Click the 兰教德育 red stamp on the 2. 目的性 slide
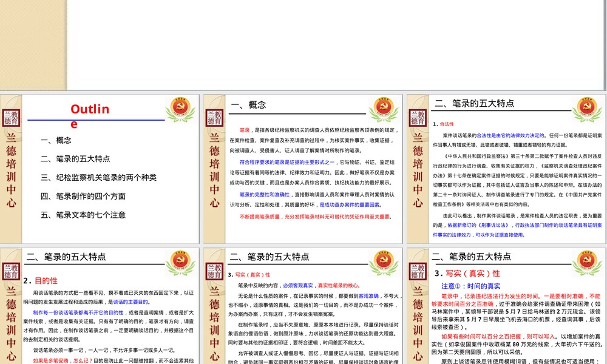 (11, 271)
